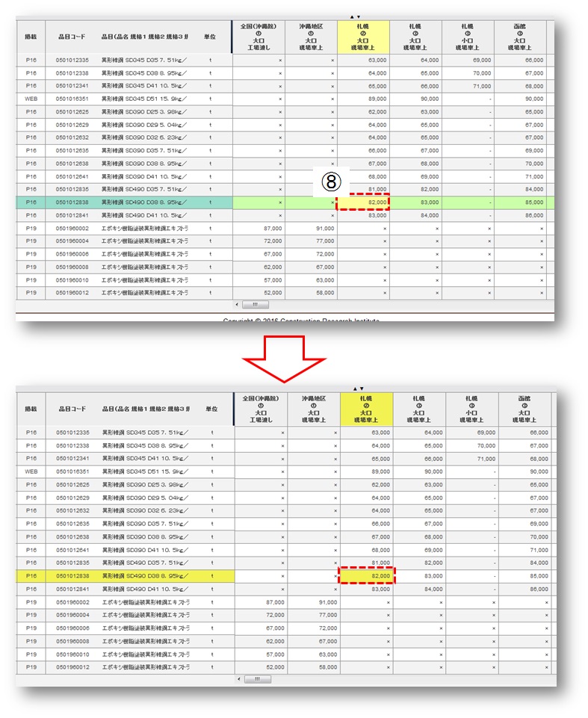588x718 pixels.
Task: Click 単位 header in upper table
Action: (x=210, y=37)
